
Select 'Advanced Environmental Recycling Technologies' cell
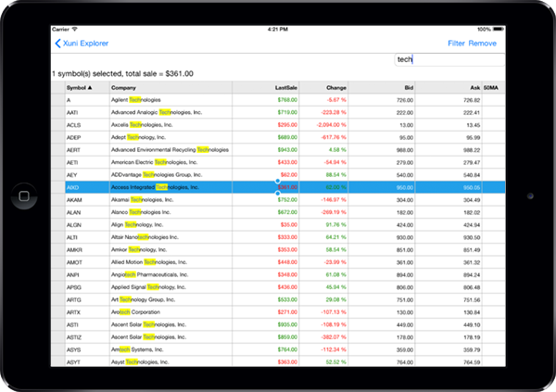click(171, 150)
